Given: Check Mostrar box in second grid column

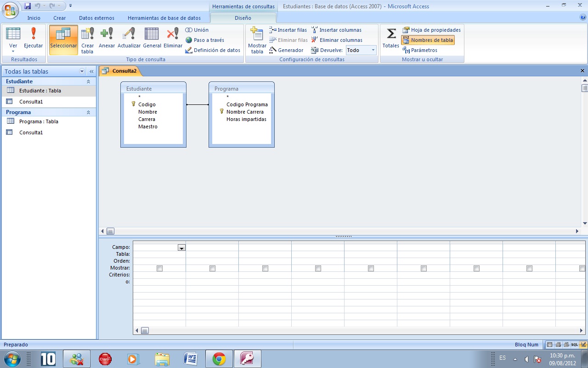Looking at the screenshot, I should pos(212,268).
